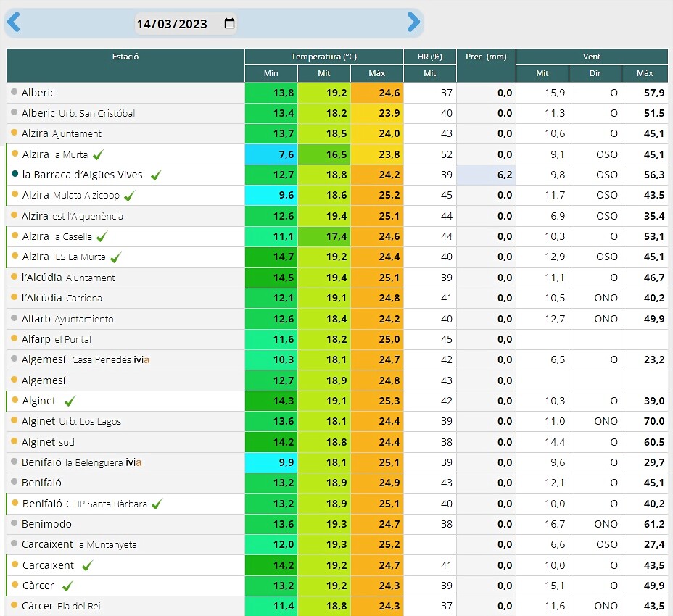Viewport: 673px width, 616px height.
Task: Select the 57,9 max wind for Alberic
Action: [645, 93]
